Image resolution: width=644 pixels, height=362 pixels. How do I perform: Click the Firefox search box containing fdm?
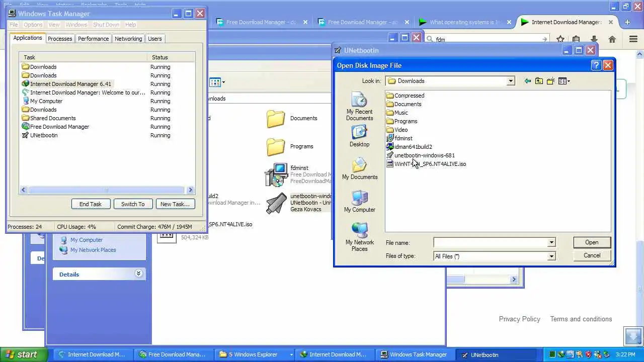(x=487, y=39)
